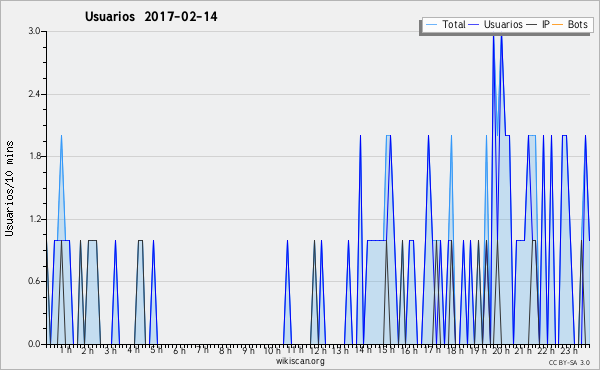
Task: Click the '20 h' x-axis label
Action: [x=501, y=350]
